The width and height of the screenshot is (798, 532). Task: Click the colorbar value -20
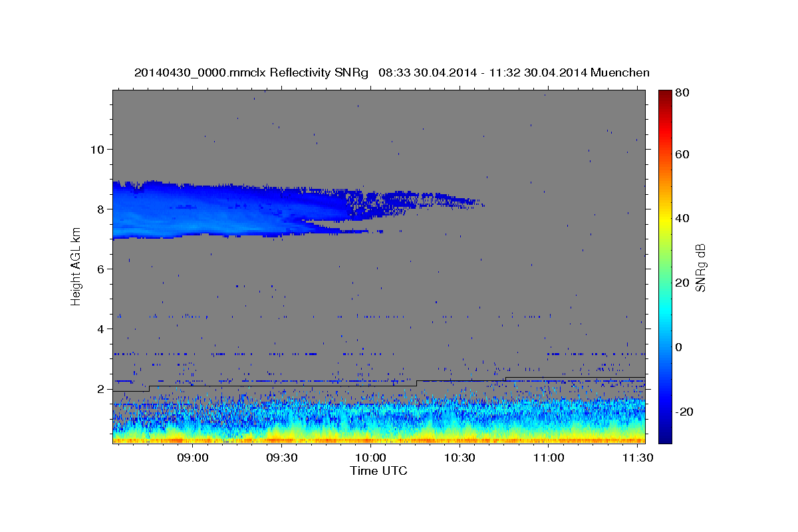(684, 412)
